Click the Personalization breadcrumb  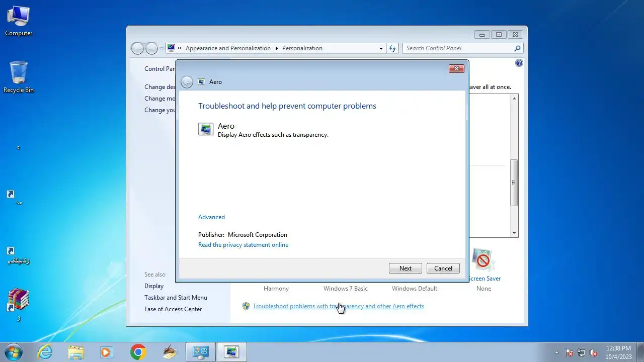pyautogui.click(x=302, y=48)
